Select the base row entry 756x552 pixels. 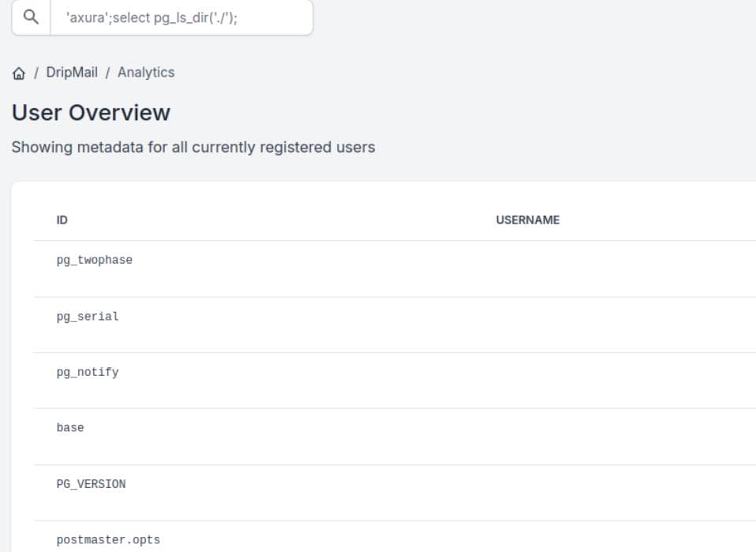click(x=70, y=427)
